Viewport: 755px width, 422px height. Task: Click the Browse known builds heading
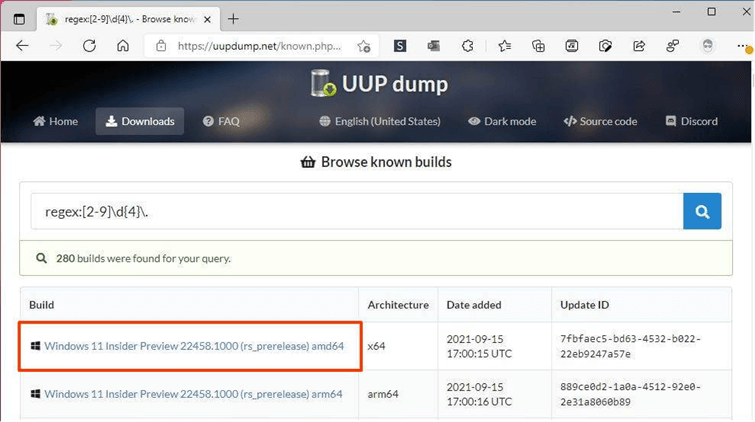click(x=376, y=162)
